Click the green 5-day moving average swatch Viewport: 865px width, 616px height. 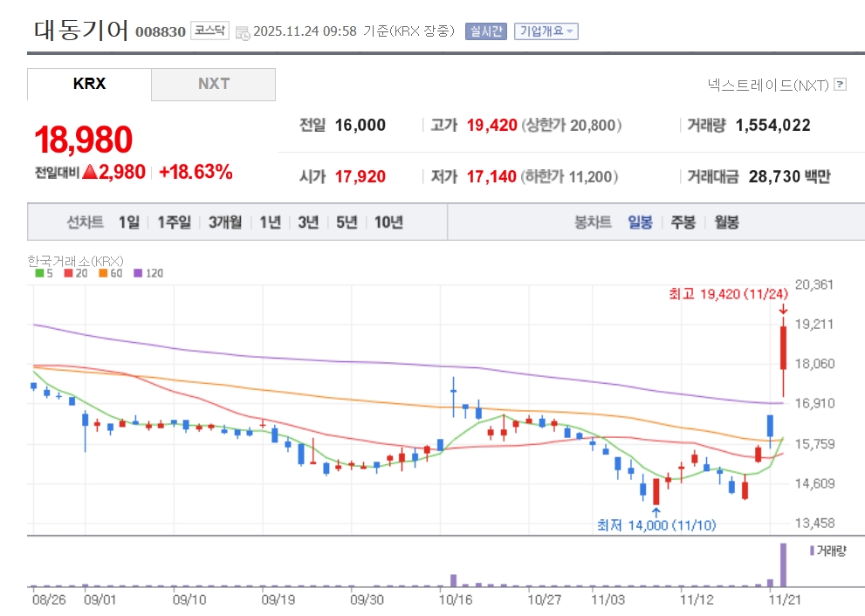pyautogui.click(x=40, y=273)
